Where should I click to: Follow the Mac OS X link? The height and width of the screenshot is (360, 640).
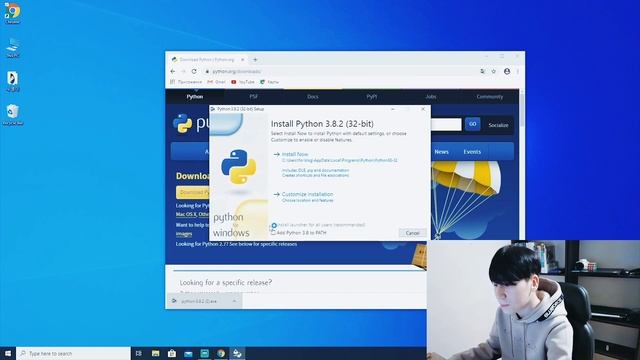pyautogui.click(x=186, y=214)
